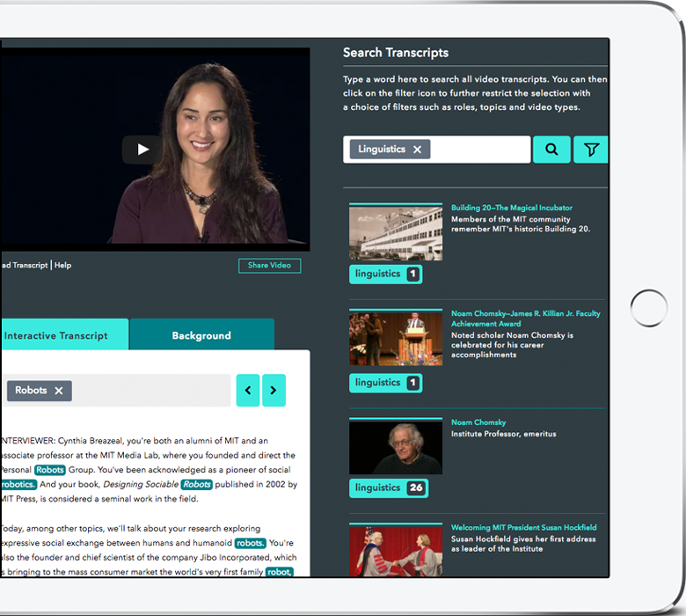This screenshot has width=686, height=616.
Task: Switch to the Background tab
Action: coord(201,335)
